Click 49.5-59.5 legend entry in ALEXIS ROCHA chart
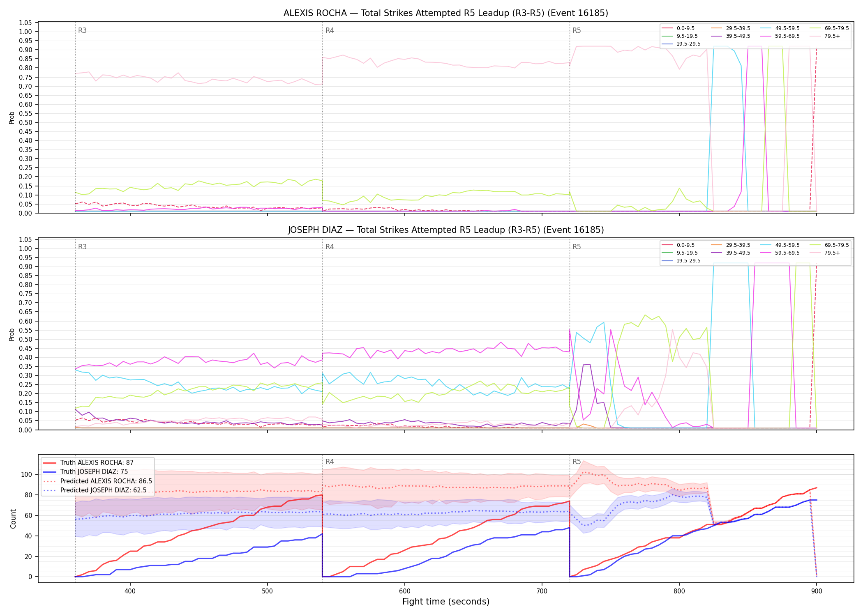The width and height of the screenshot is (863, 616). click(x=780, y=28)
